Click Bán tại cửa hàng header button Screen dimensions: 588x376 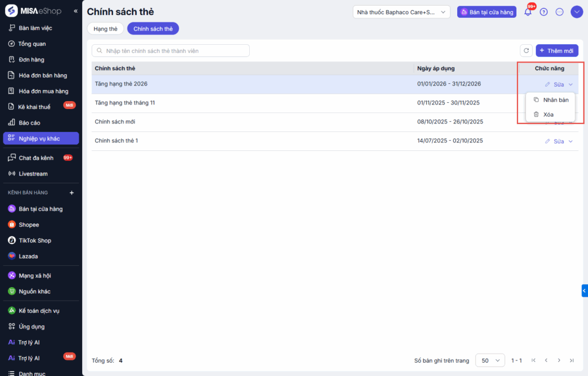pyautogui.click(x=486, y=12)
